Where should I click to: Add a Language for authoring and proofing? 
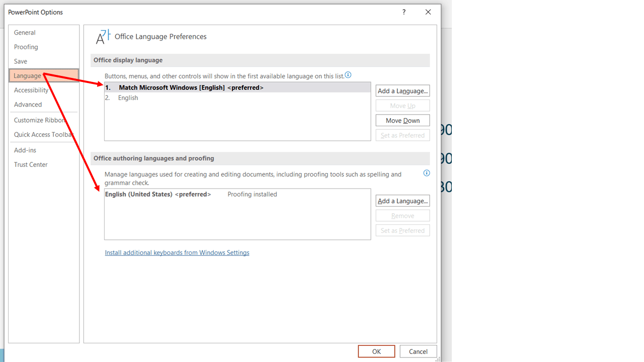click(x=403, y=201)
